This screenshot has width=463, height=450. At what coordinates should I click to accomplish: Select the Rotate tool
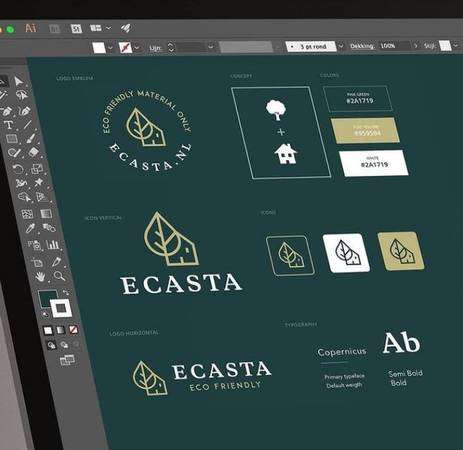[x=18, y=169]
